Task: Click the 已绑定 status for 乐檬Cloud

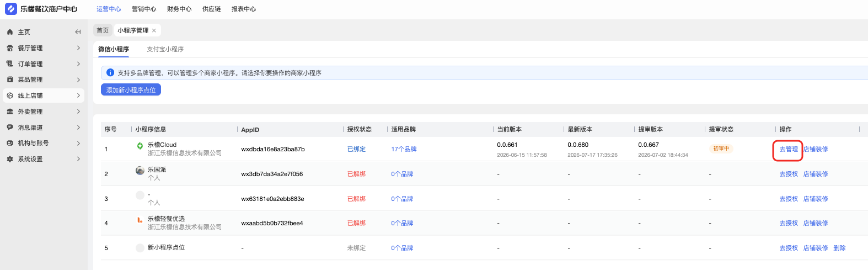Action: [x=356, y=149]
